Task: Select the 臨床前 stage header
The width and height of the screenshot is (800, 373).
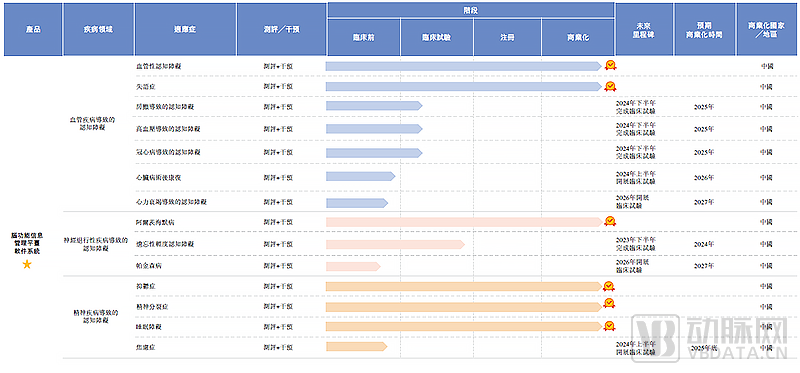Action: (x=364, y=37)
